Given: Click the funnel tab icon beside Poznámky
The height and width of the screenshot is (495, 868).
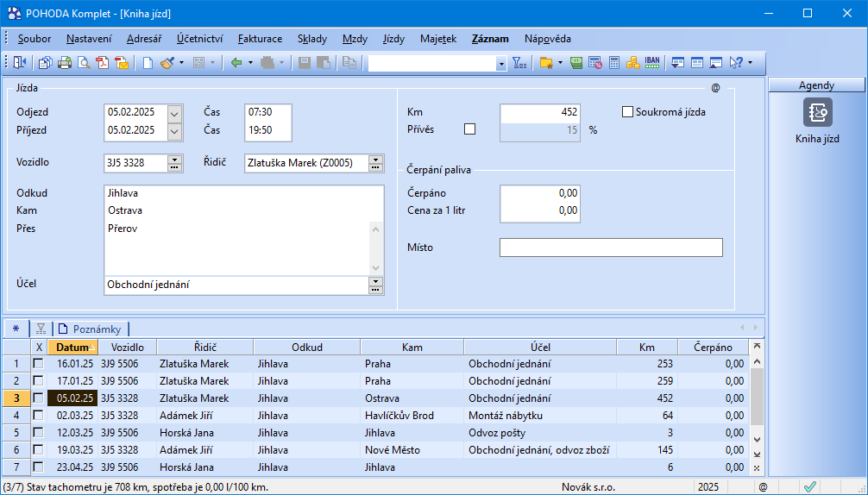Looking at the screenshot, I should click(41, 329).
